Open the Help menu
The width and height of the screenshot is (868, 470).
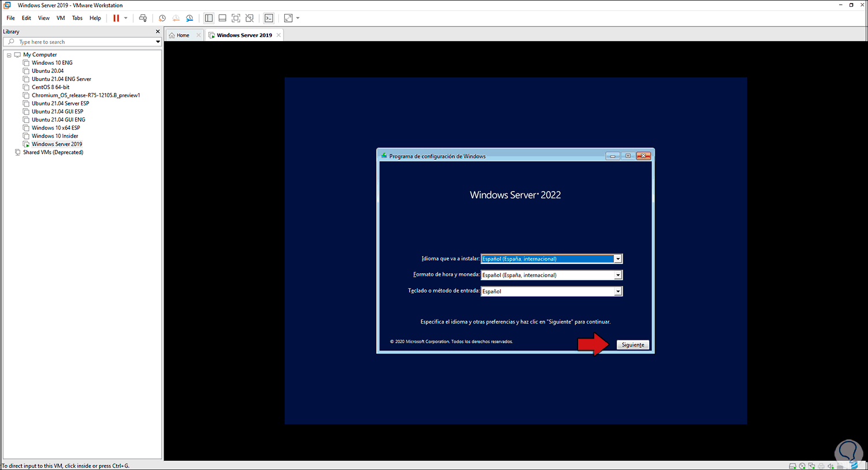coord(95,18)
